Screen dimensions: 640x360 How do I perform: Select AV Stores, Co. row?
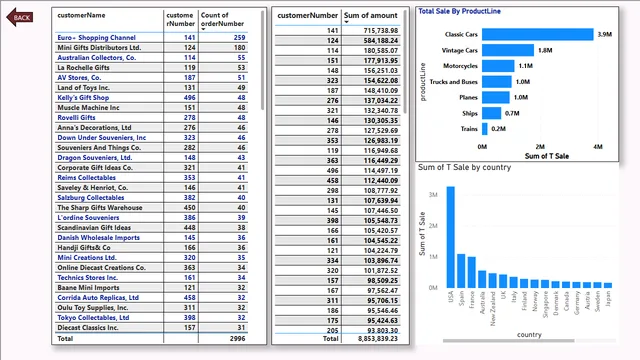pos(151,78)
